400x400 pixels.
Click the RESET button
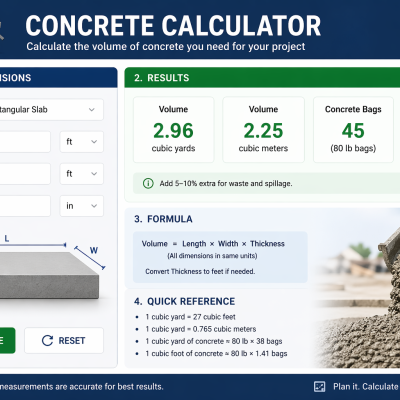tap(64, 340)
